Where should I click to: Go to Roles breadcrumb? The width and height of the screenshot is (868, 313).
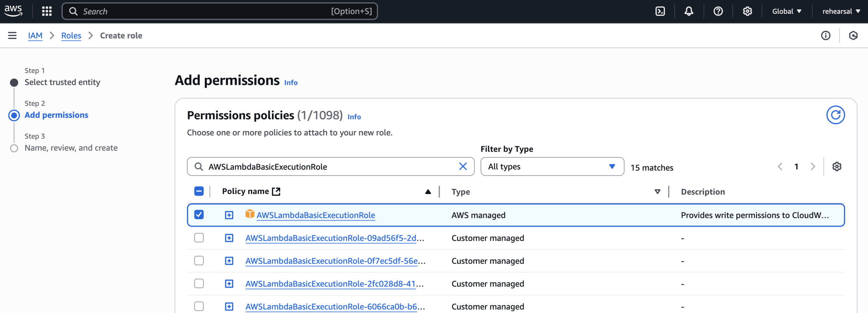pyautogui.click(x=71, y=35)
